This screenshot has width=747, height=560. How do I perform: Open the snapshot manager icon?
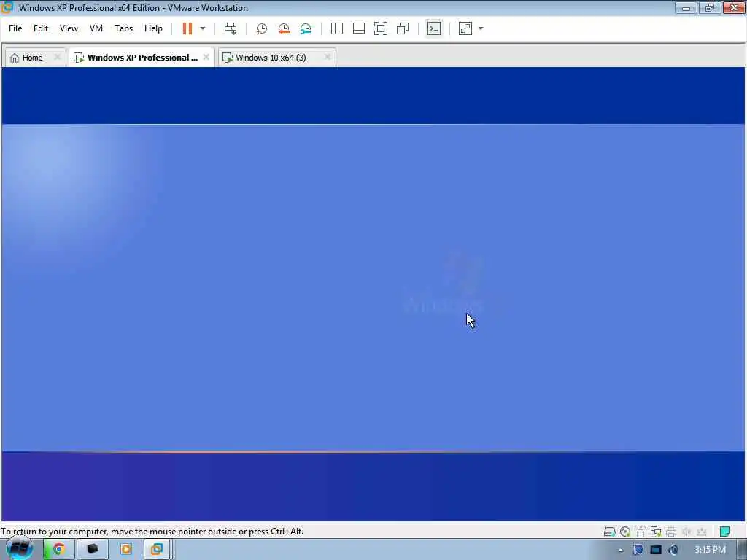[306, 28]
